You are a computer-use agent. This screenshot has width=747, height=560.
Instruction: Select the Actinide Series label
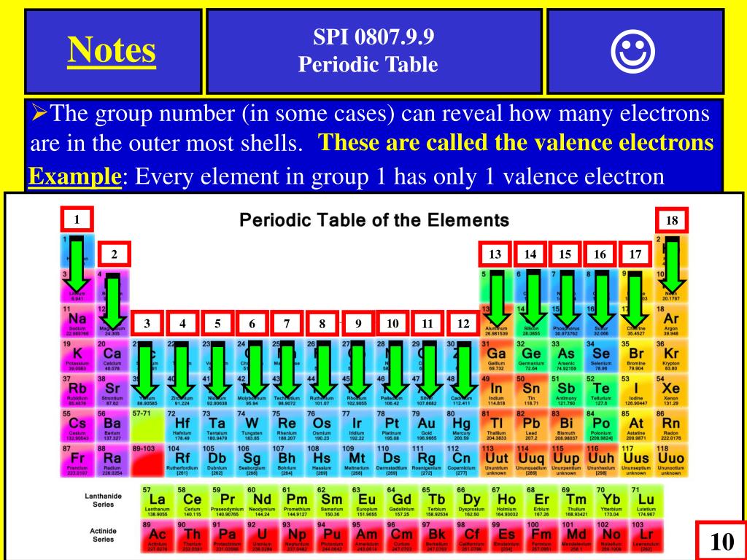point(104,534)
